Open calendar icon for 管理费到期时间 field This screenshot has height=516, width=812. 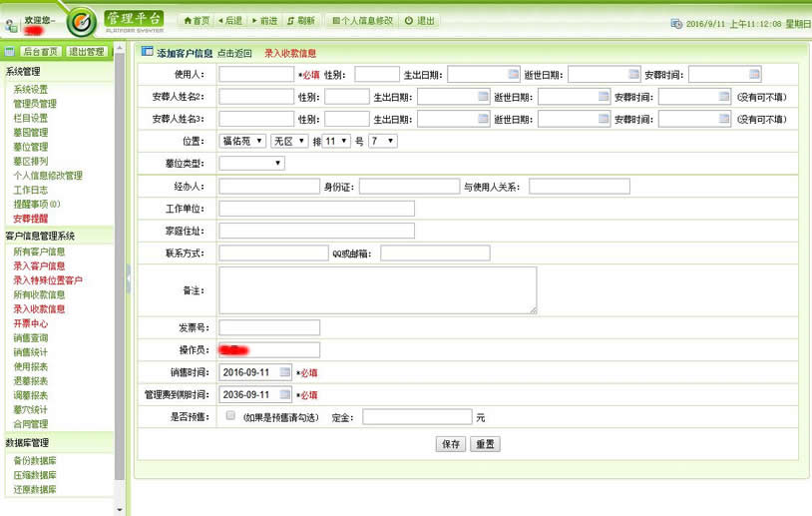[284, 394]
